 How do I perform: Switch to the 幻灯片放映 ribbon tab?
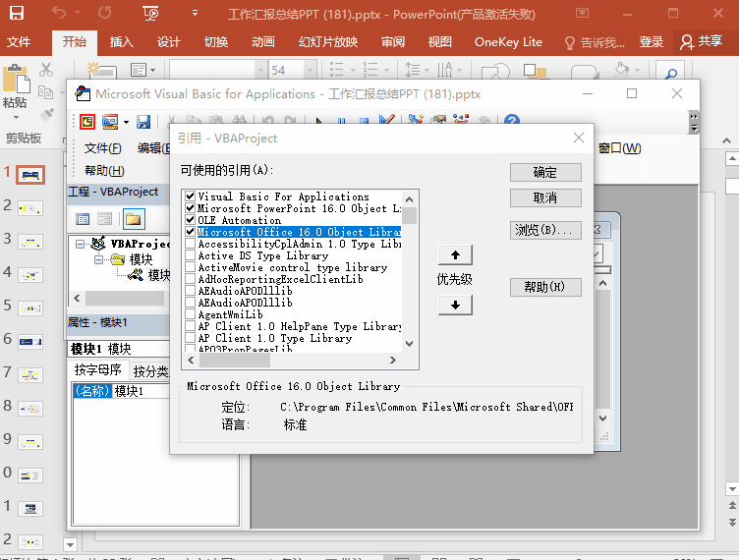(328, 42)
